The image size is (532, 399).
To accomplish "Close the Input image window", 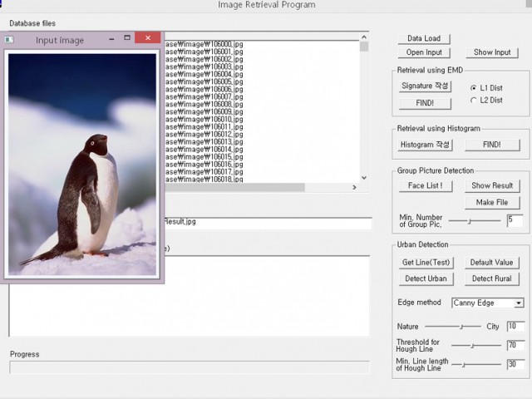I will tap(147, 38).
